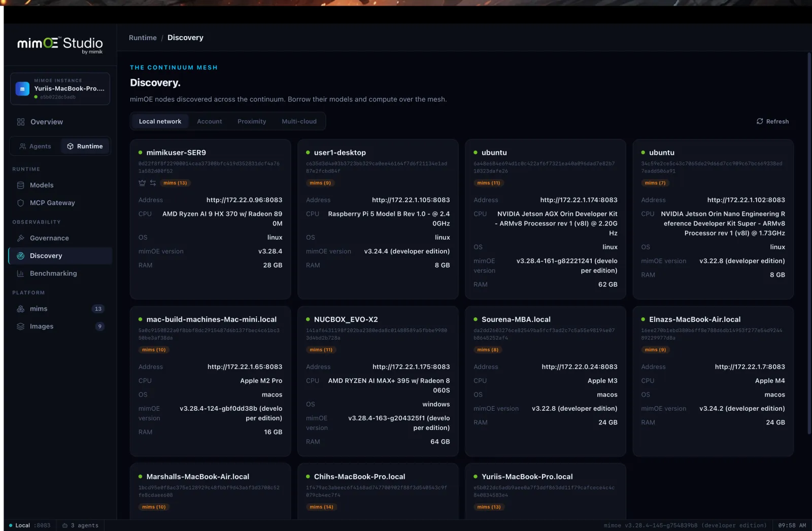Click the Runtime breadcrumb link
Image resolution: width=812 pixels, height=531 pixels.
143,38
